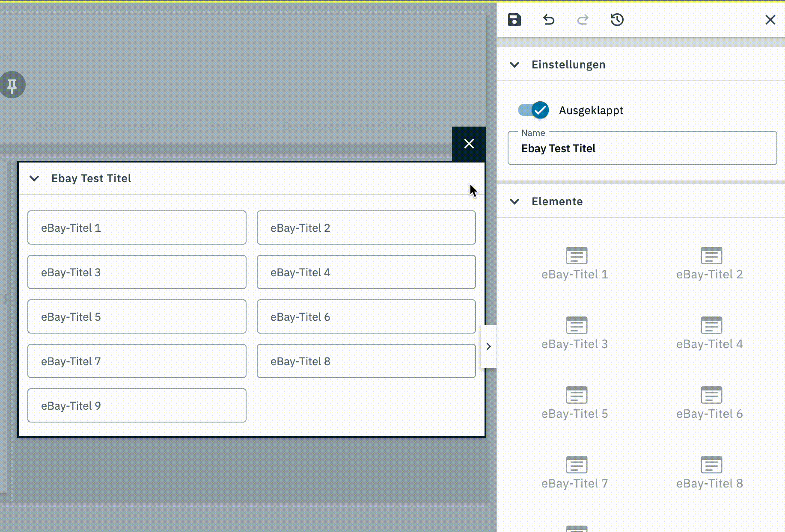Click the eBay-Titel 6 input field
Screen dimensions: 785x532
(366, 316)
